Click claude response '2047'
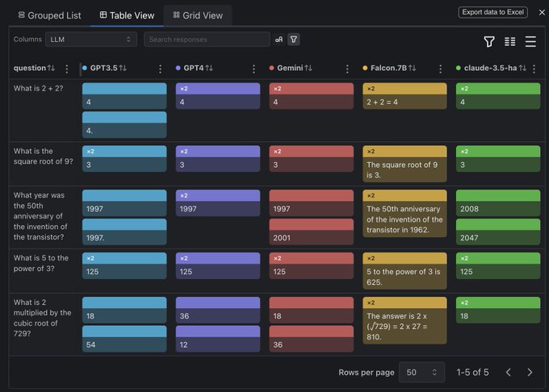This screenshot has width=549, height=392. 498,231
